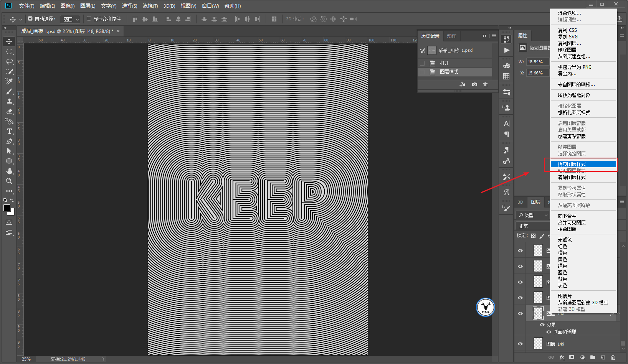Toggle history brush source for 打开 state
628x364 pixels.
click(x=422, y=63)
